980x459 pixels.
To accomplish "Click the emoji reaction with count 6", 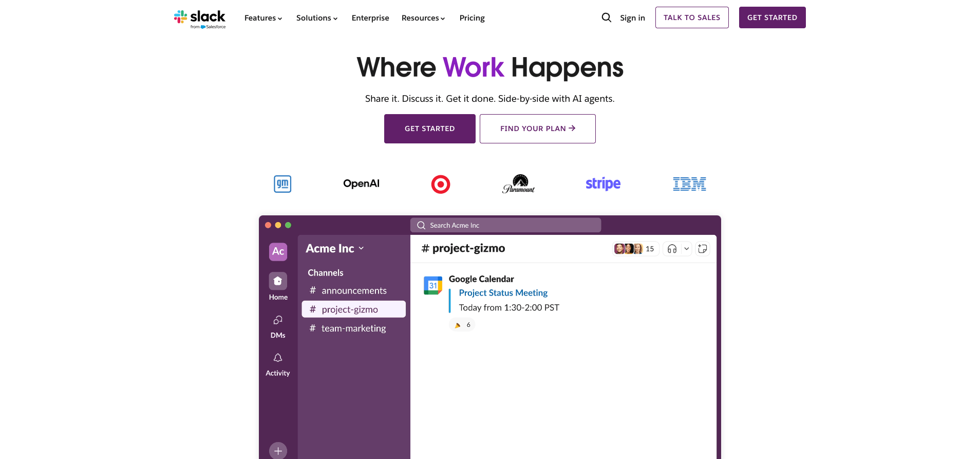I will pyautogui.click(x=462, y=325).
